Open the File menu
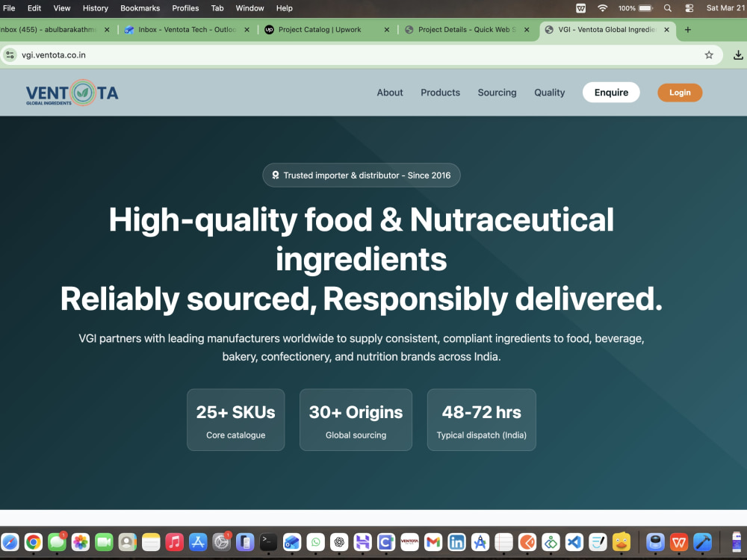The height and width of the screenshot is (560, 747). (9, 8)
